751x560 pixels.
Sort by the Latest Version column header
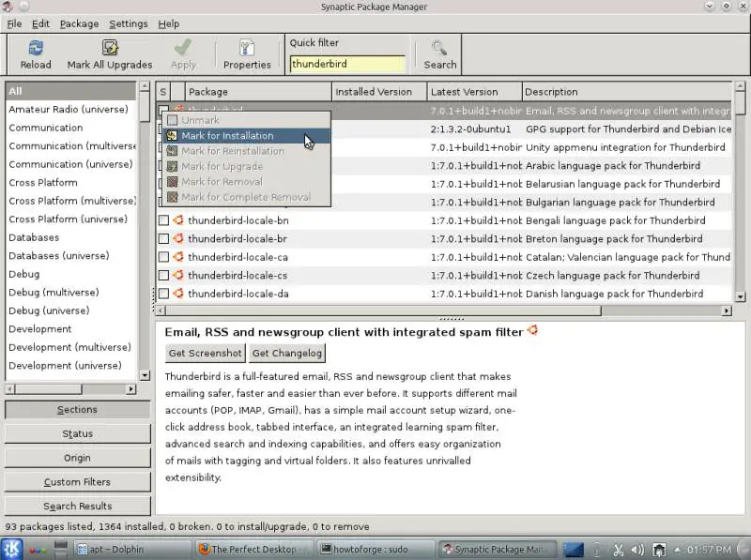click(474, 92)
